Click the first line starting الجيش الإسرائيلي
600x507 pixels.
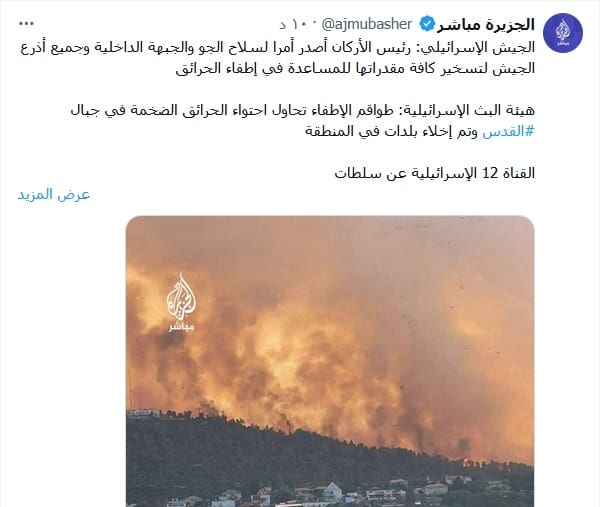[x=278, y=47]
